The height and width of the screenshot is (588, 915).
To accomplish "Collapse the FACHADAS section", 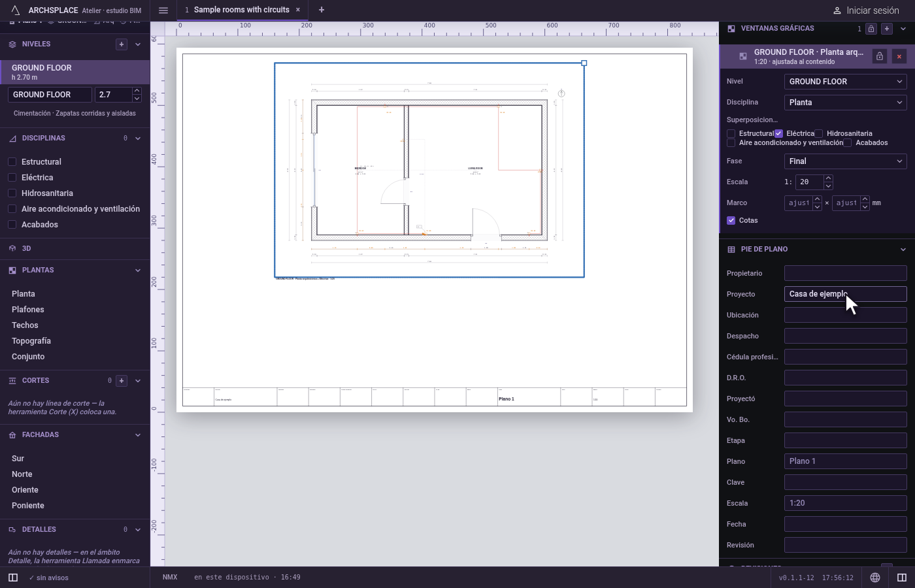I will point(138,435).
